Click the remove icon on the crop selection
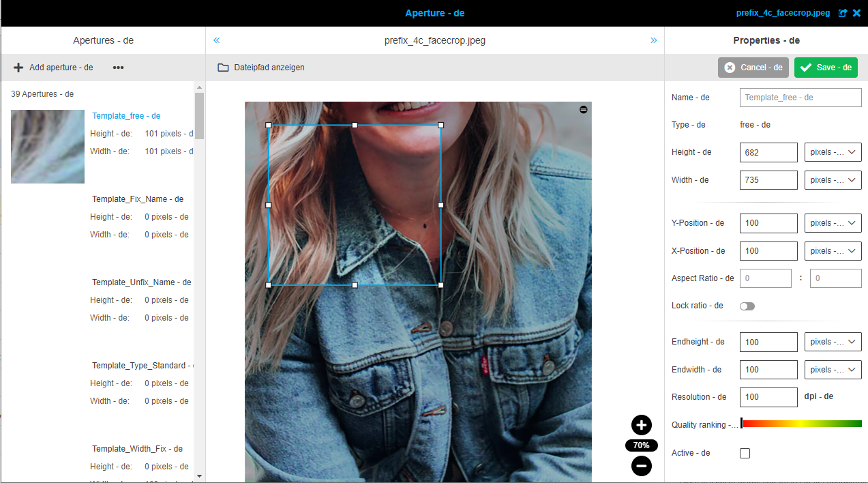The image size is (868, 483). click(x=583, y=109)
